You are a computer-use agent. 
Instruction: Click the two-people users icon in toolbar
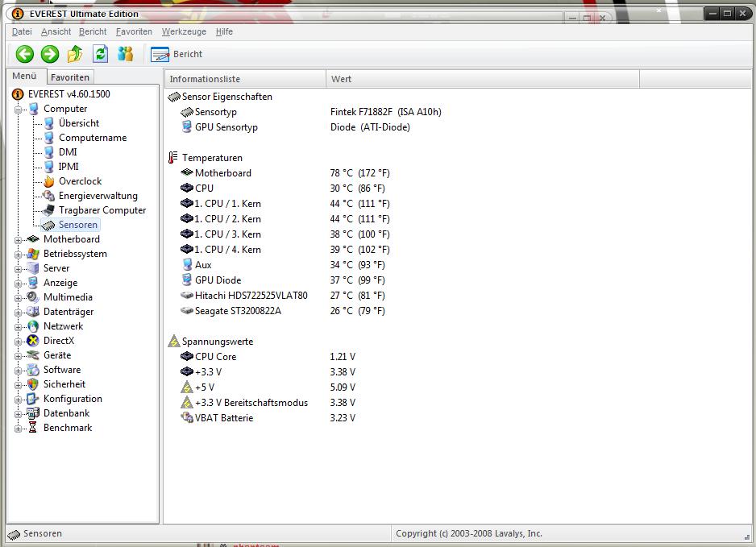(x=126, y=53)
